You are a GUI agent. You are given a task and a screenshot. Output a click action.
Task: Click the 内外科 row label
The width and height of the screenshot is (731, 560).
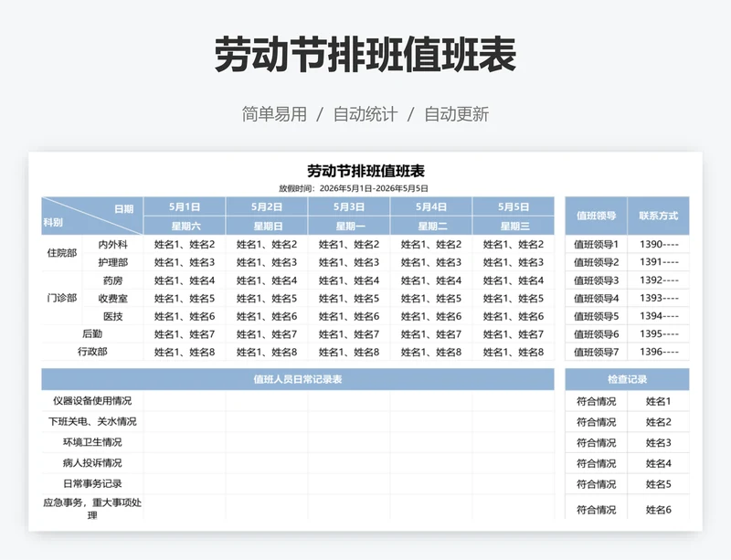112,244
